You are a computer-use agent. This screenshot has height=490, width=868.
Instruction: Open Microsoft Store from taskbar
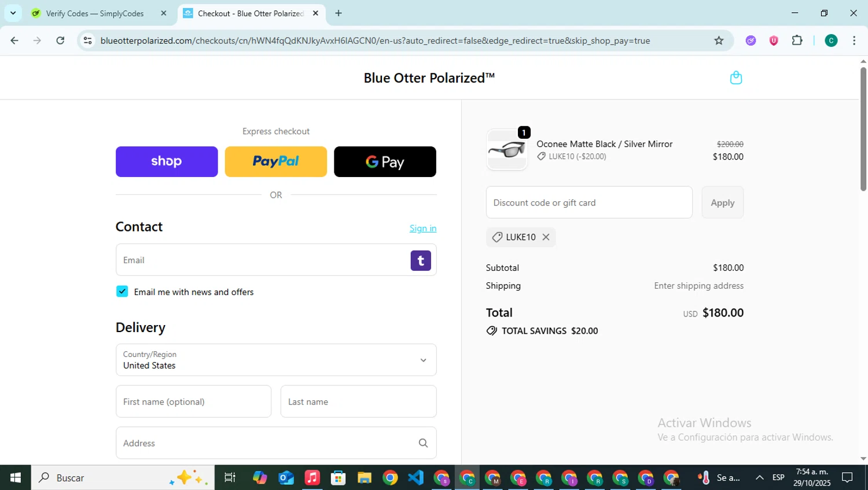pos(338,478)
